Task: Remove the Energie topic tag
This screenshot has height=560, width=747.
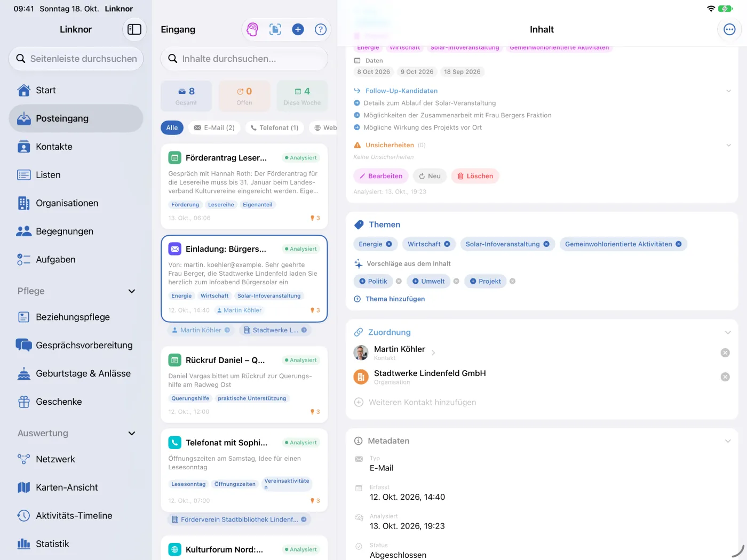Action: coord(389,244)
